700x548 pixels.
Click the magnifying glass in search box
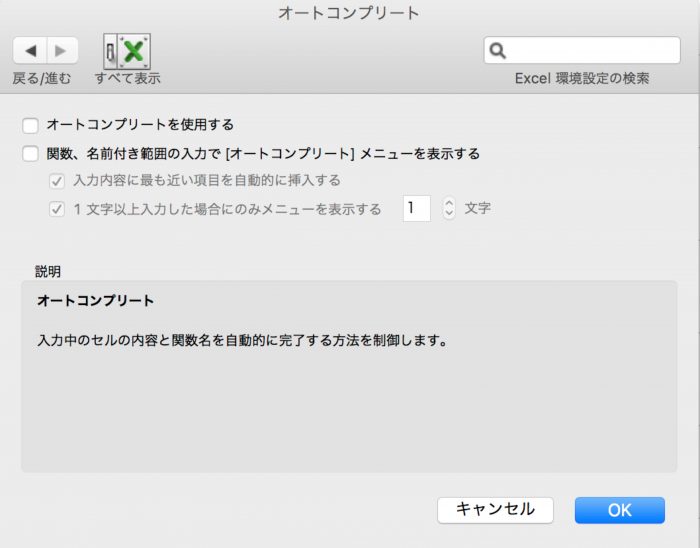tap(499, 51)
